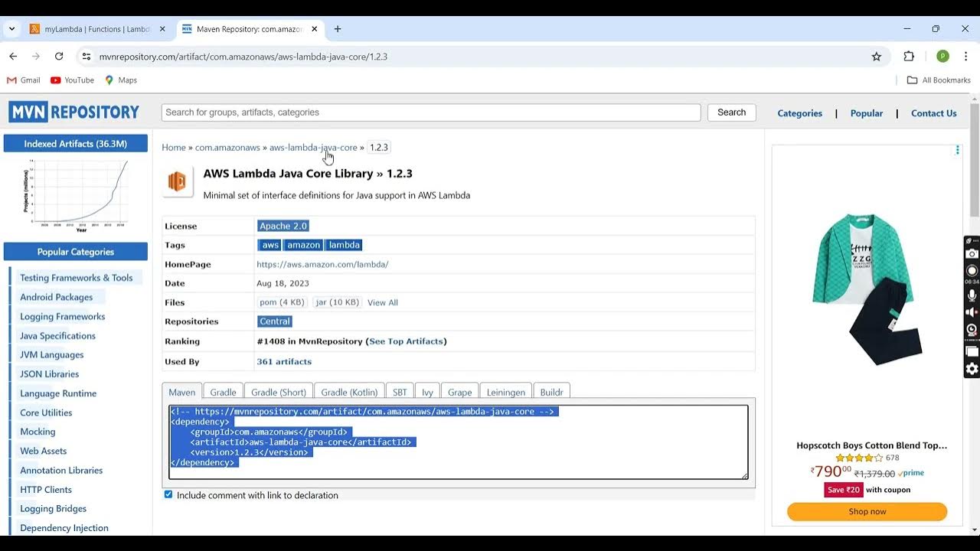Select the Gradle (Short) tab
The height and width of the screenshot is (551, 980).
pyautogui.click(x=279, y=392)
